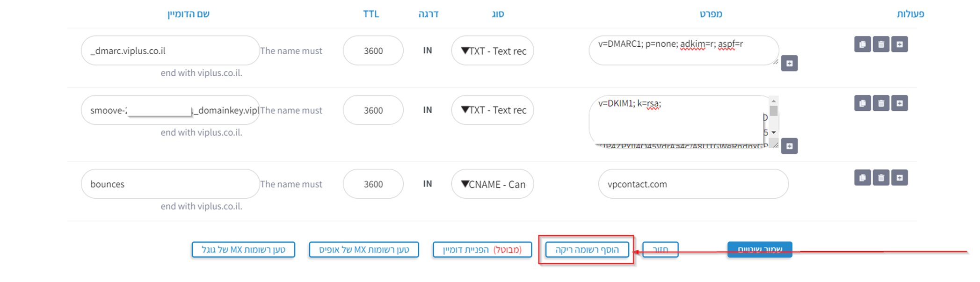
Task: Click the חזור back button
Action: 660,249
